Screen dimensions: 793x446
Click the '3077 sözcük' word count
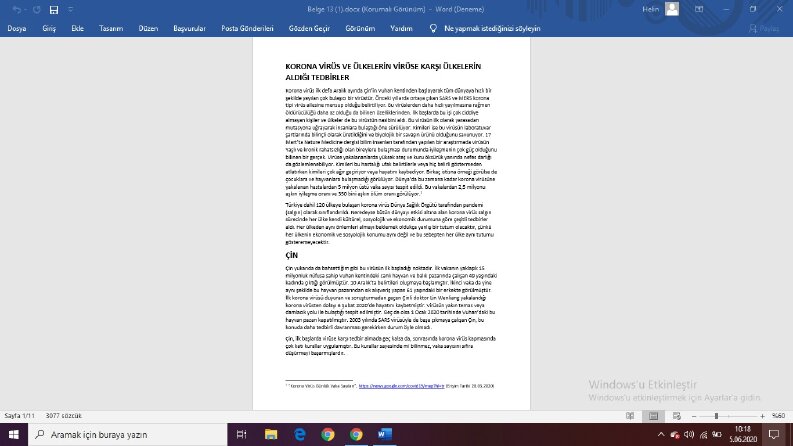(x=64, y=416)
